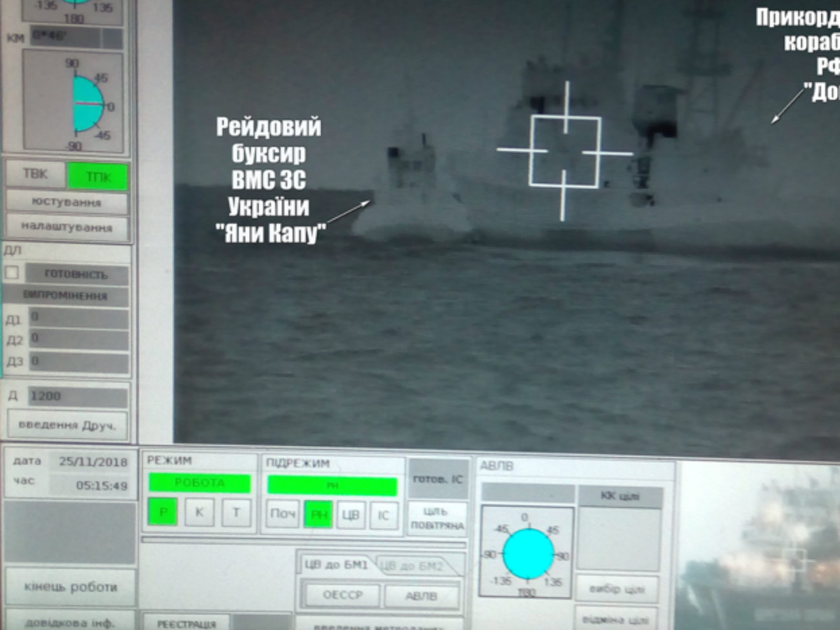
Task: Toggle the ТВК camera channel
Action: tap(36, 174)
